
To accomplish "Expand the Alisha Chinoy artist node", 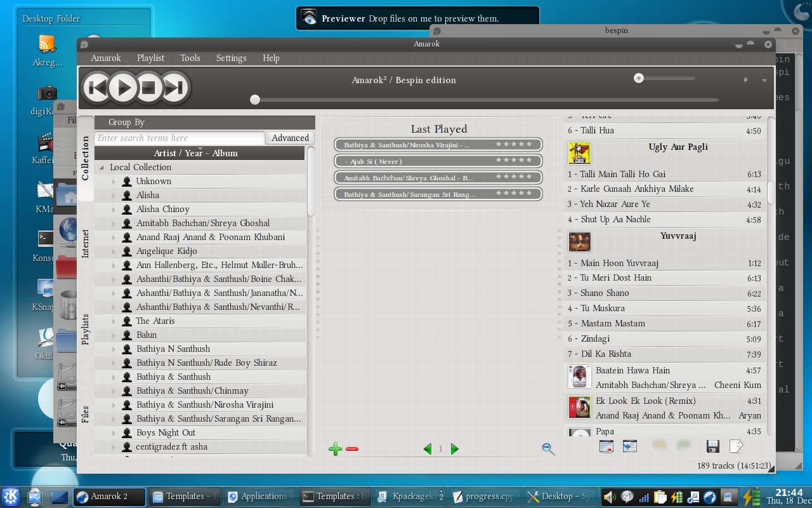I will click(x=114, y=210).
